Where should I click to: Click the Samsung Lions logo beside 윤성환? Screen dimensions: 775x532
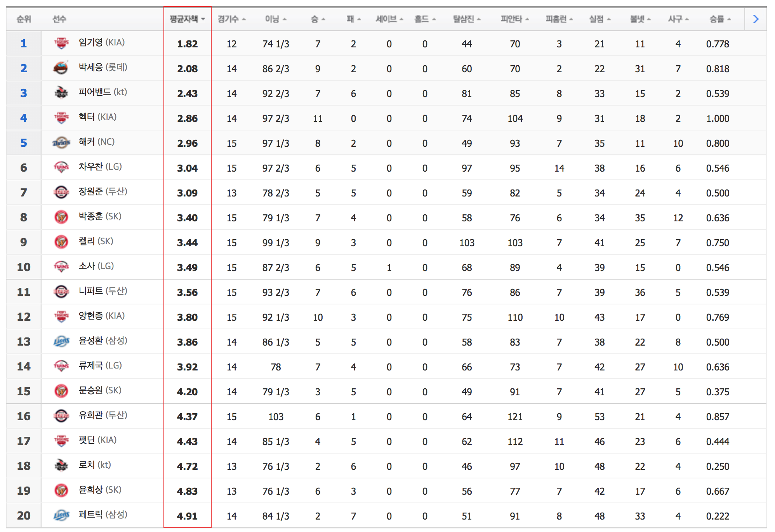point(61,341)
